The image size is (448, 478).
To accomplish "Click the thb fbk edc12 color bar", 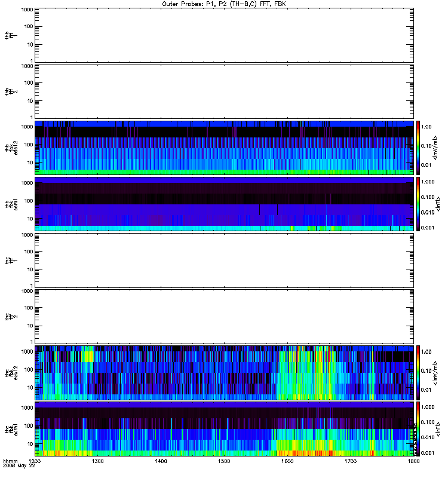I will (418, 148).
